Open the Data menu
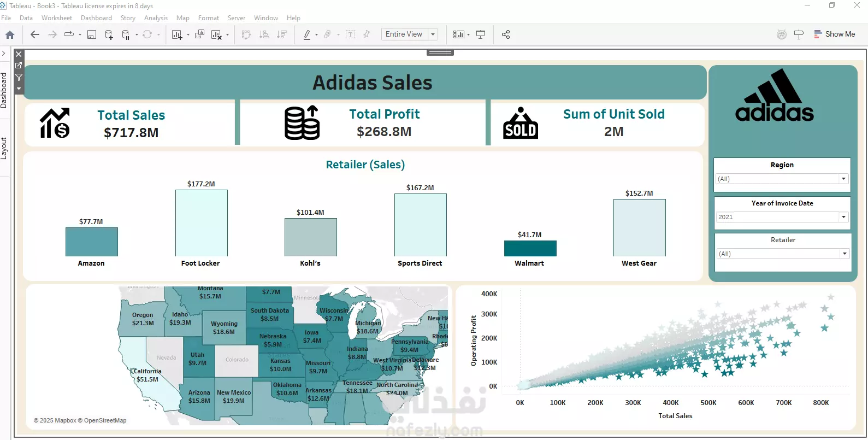The image size is (868, 440). pos(26,18)
